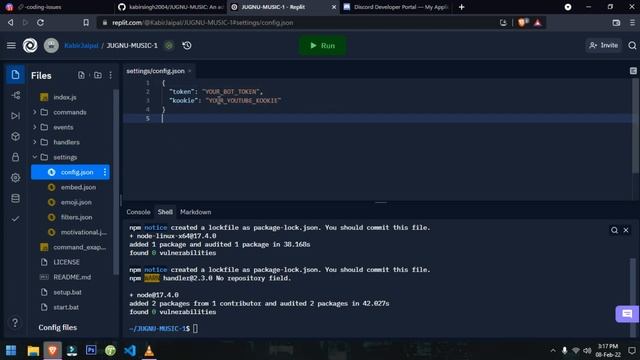Open VLC media player from taskbar
This screenshot has height=360, width=640.
pyautogui.click(x=149, y=351)
